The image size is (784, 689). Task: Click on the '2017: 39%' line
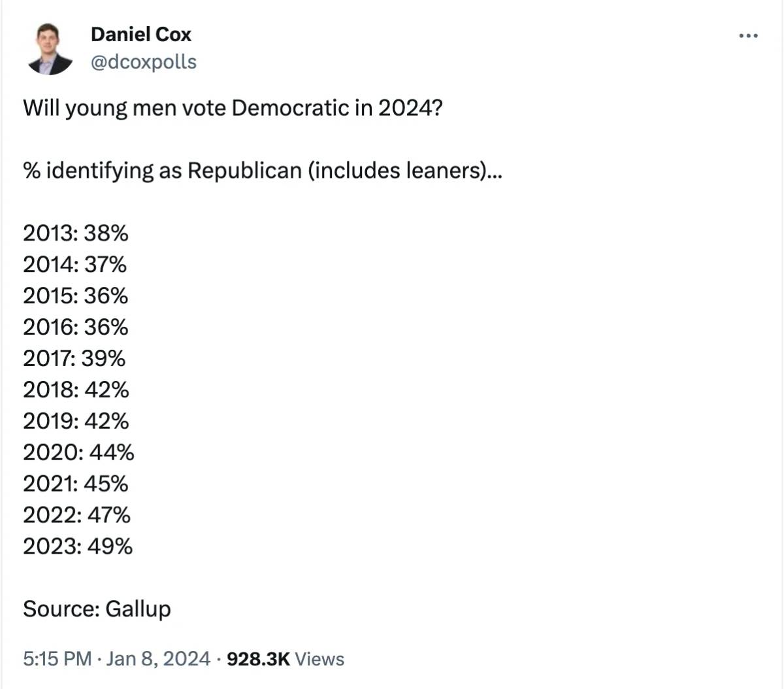[74, 358]
